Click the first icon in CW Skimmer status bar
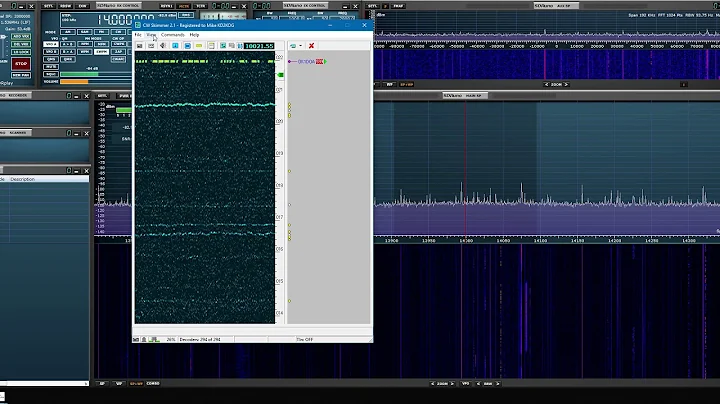 [136, 339]
